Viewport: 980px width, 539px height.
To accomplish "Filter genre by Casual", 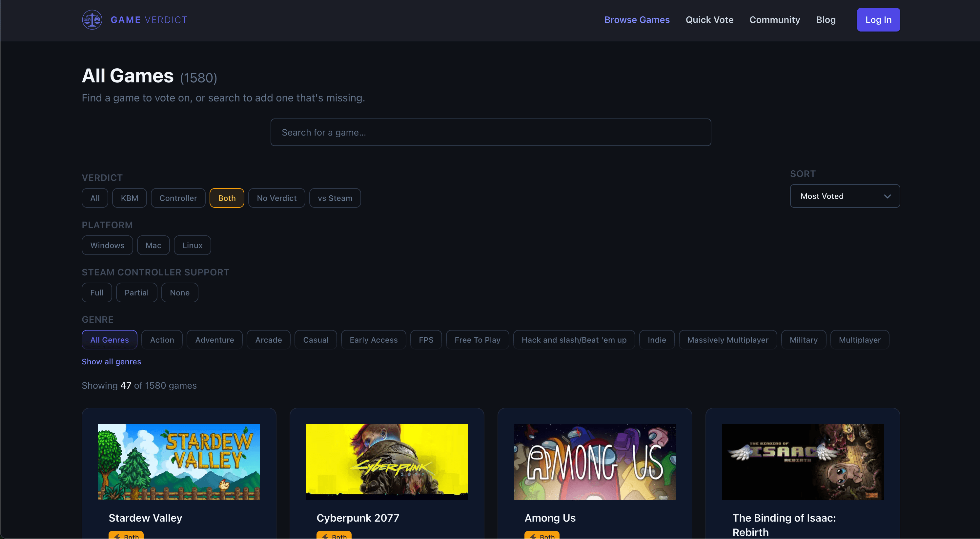I will pos(316,339).
